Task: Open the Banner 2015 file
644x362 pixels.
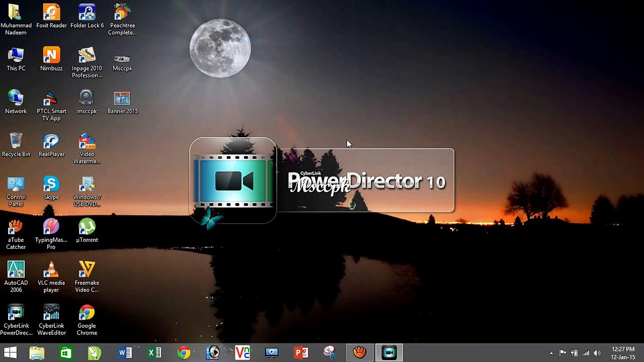Action: [x=122, y=102]
